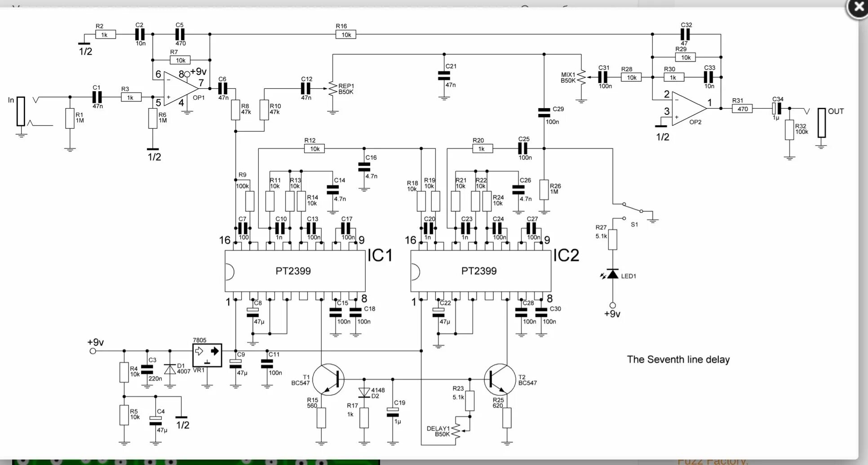
Task: Click the DELAY1 B50K potentiometer label
Action: coord(438,431)
